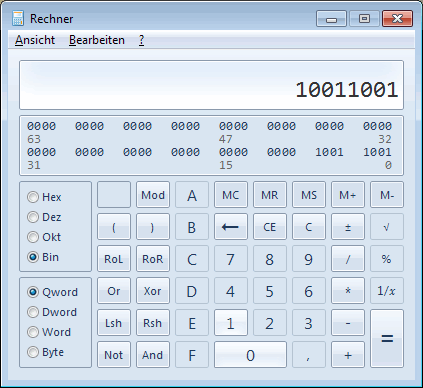Click the CE clear entry button

270,227
